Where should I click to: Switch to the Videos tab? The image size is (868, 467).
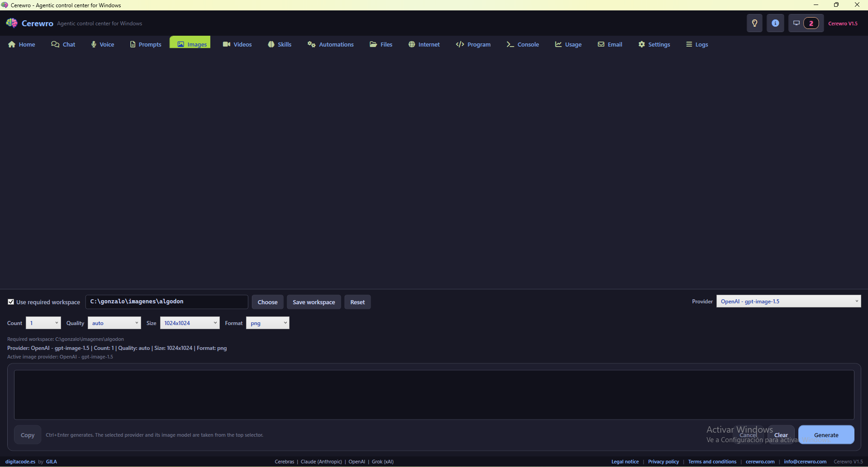click(x=237, y=44)
